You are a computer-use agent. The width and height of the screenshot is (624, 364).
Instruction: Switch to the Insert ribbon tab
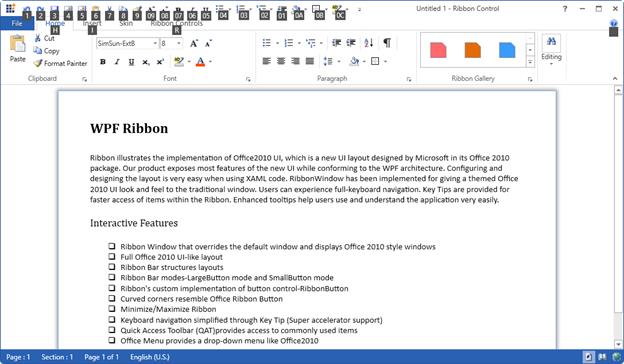coord(92,23)
